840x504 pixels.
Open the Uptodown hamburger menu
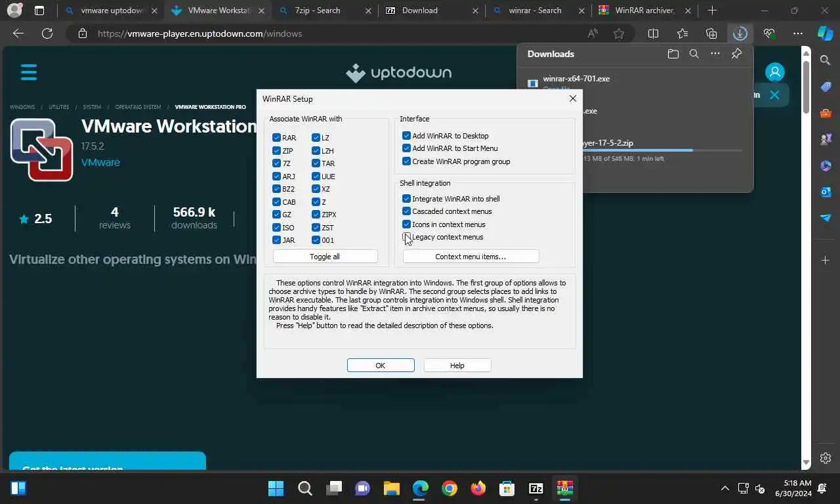coord(29,72)
